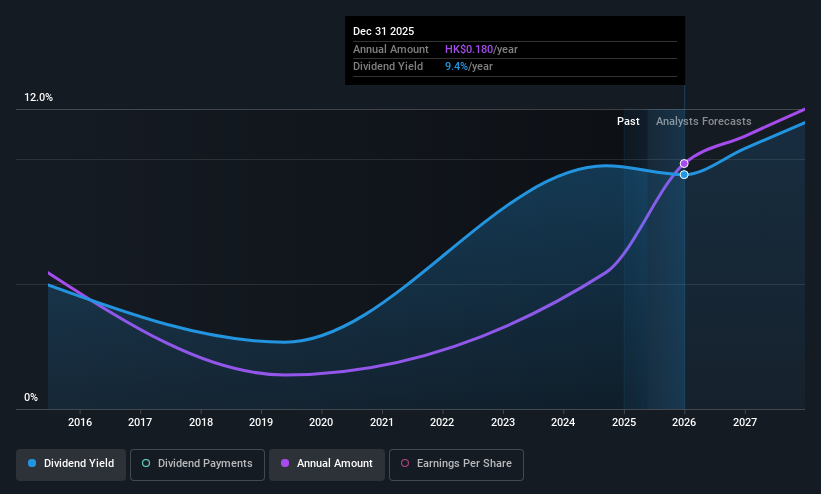Screen dimensions: 821x494
Task: Click the 2025 x-axis year label
Action: 624,422
